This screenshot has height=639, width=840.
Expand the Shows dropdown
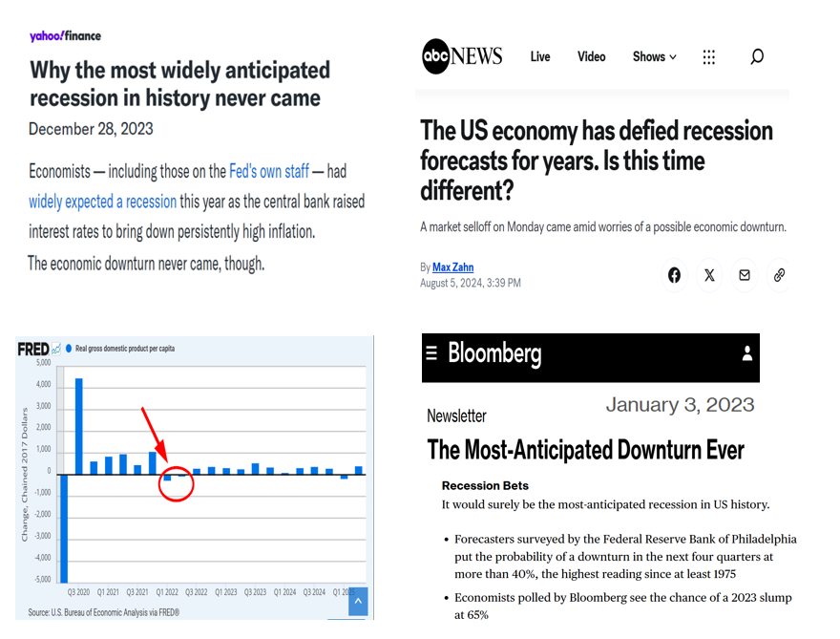(654, 57)
